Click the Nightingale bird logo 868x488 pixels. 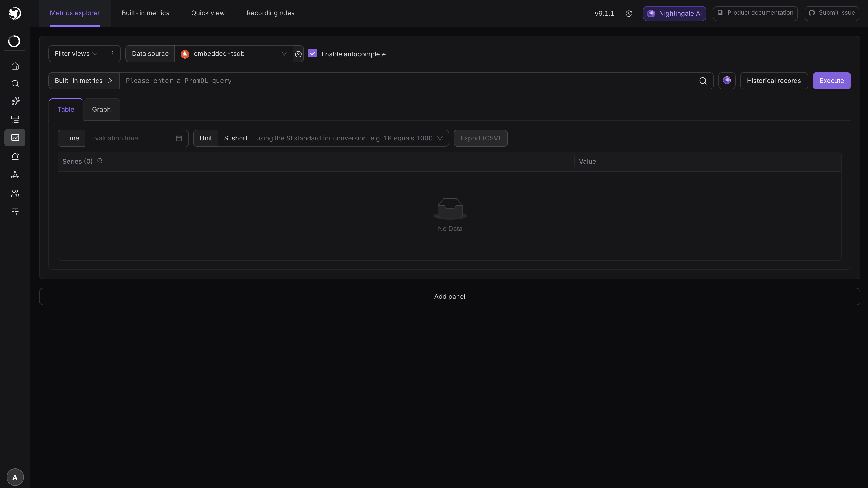15,13
